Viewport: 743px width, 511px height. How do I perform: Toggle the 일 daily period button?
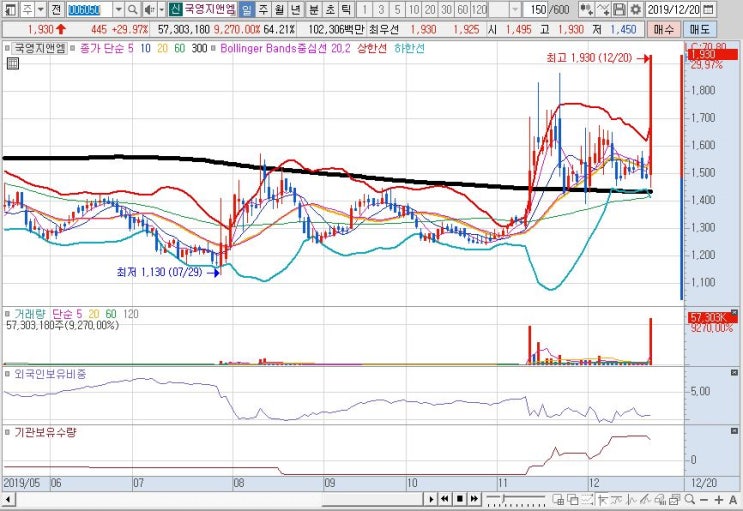pos(246,9)
